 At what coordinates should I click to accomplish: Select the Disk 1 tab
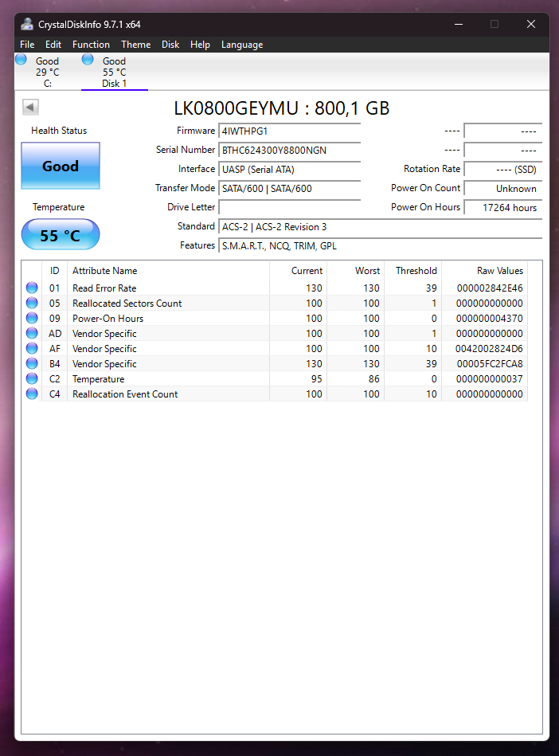point(114,72)
